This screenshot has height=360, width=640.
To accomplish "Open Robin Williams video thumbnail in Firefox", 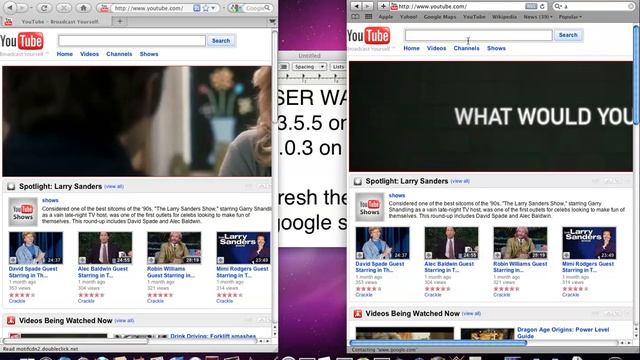I will click(x=174, y=248).
